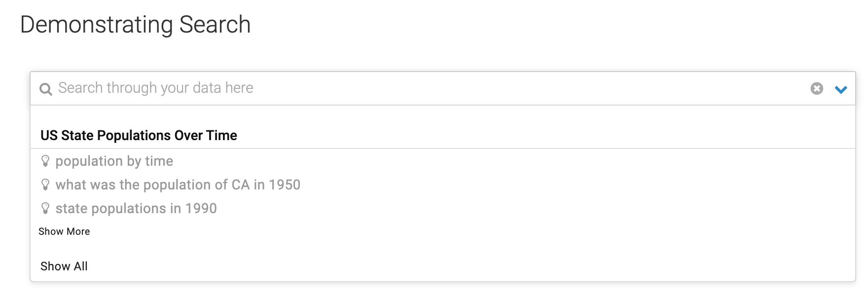Choose "what was the population of CA in 1950"
Viewport: 868px width, 296px height.
pos(178,185)
